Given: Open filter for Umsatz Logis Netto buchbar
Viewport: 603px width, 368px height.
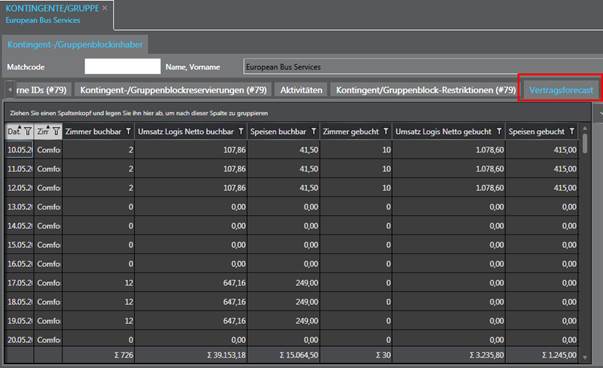Looking at the screenshot, I should point(241,132).
